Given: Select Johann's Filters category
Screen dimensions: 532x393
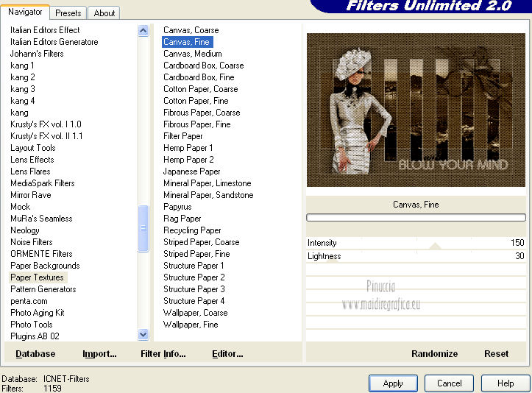Looking at the screenshot, I should pos(37,54).
